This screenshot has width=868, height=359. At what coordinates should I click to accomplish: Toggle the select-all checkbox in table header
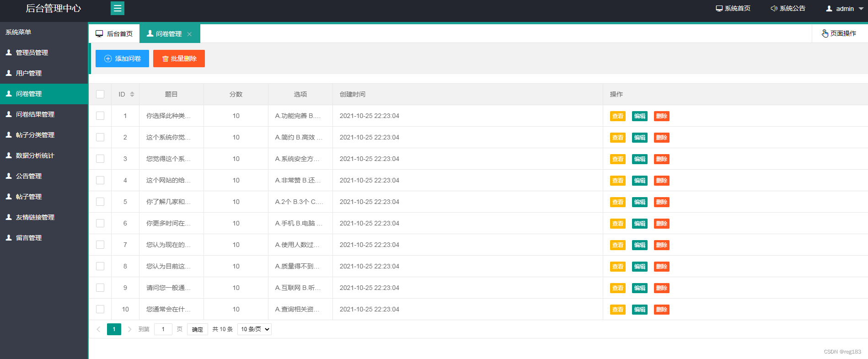[x=100, y=94]
